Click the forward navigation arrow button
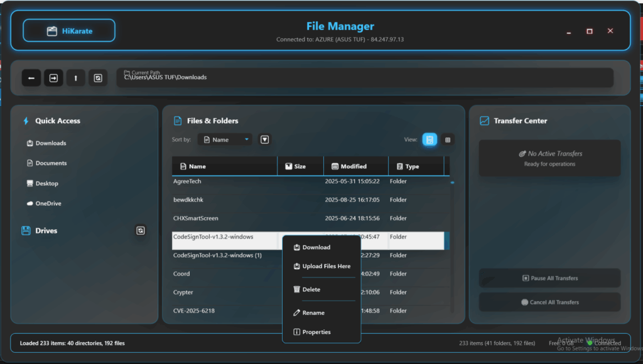The image size is (643, 364). click(53, 78)
